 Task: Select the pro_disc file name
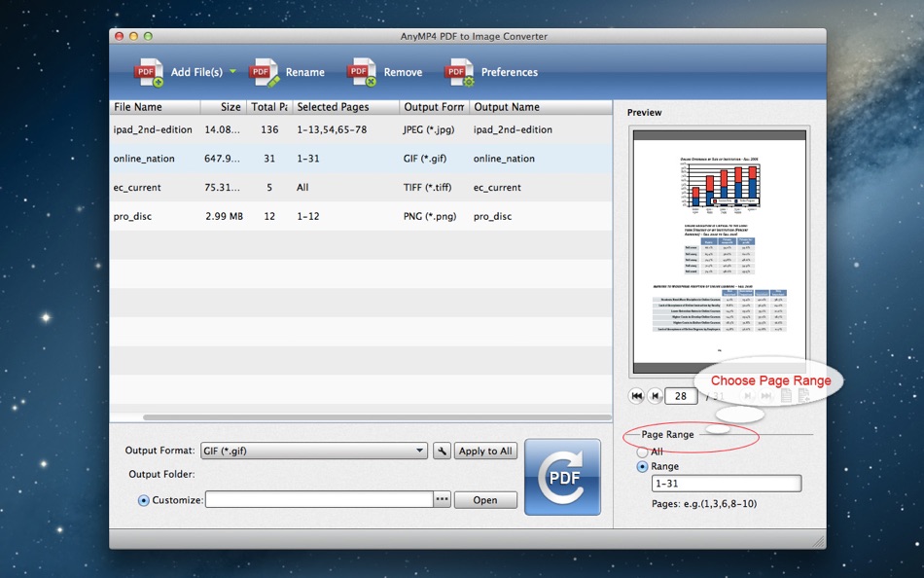pyautogui.click(x=132, y=216)
